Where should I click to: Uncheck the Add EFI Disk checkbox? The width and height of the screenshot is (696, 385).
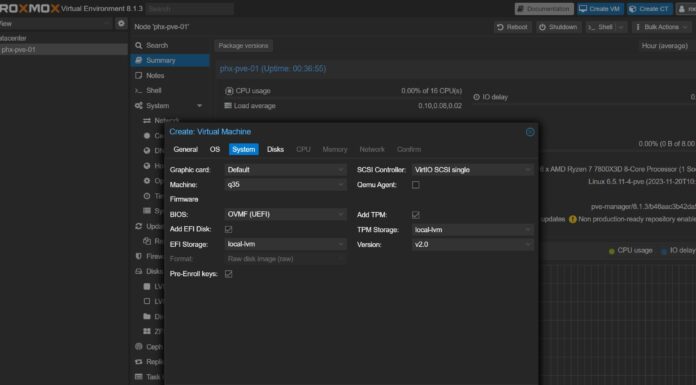click(x=228, y=229)
